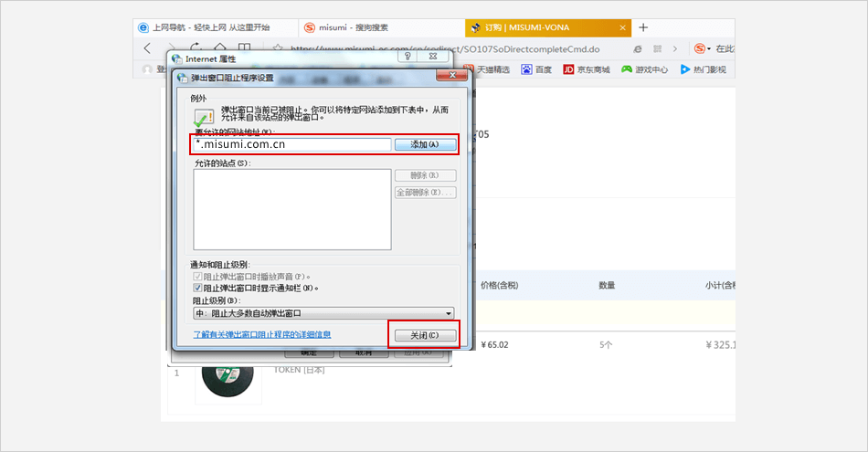
Task: Click the cutting disc product thumbnail
Action: [228, 384]
